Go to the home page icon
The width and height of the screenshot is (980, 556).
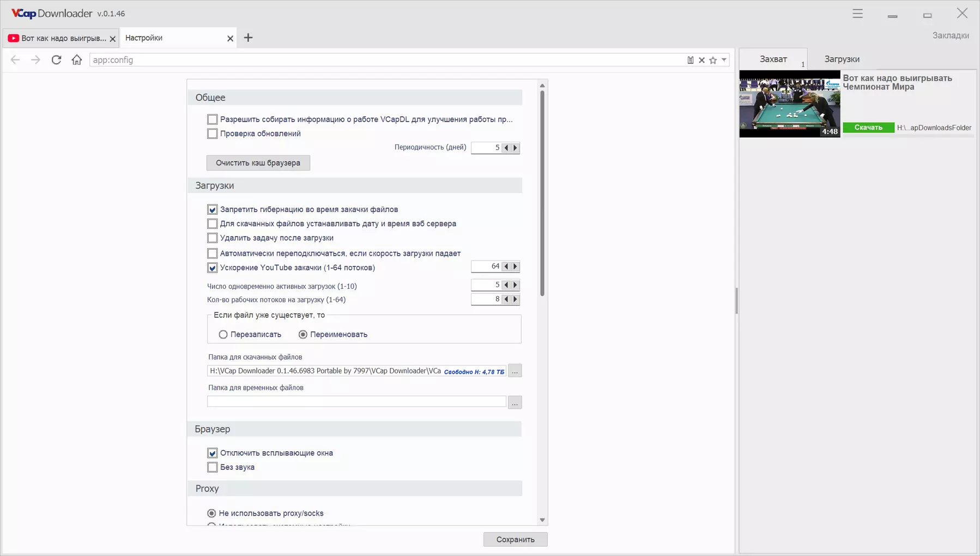77,60
